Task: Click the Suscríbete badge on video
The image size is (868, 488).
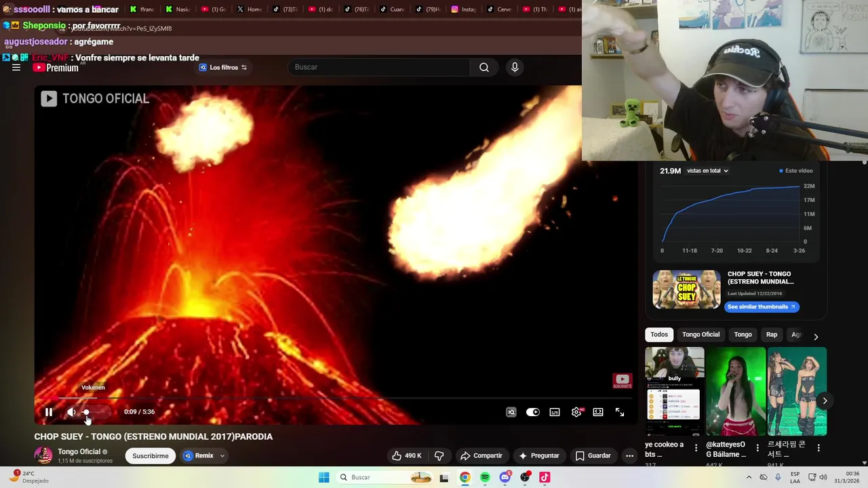Action: click(x=623, y=381)
